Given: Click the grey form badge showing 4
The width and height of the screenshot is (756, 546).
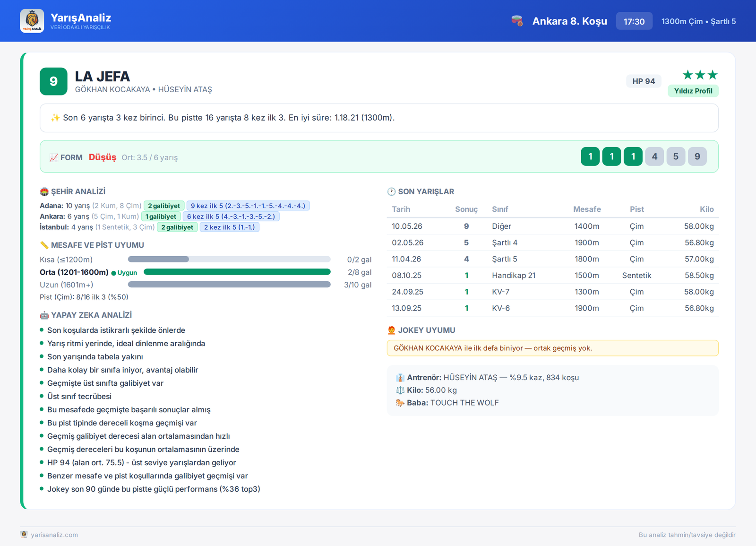Looking at the screenshot, I should point(654,156).
